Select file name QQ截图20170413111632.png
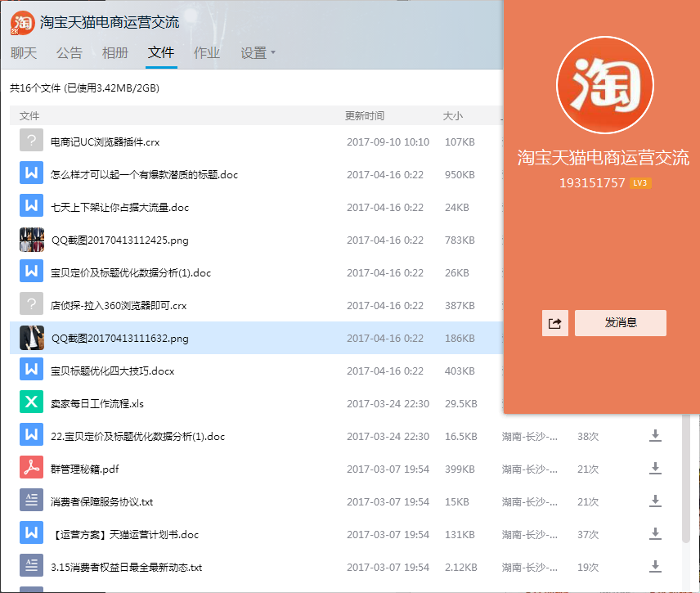Image resolution: width=700 pixels, height=593 pixels. click(x=119, y=339)
